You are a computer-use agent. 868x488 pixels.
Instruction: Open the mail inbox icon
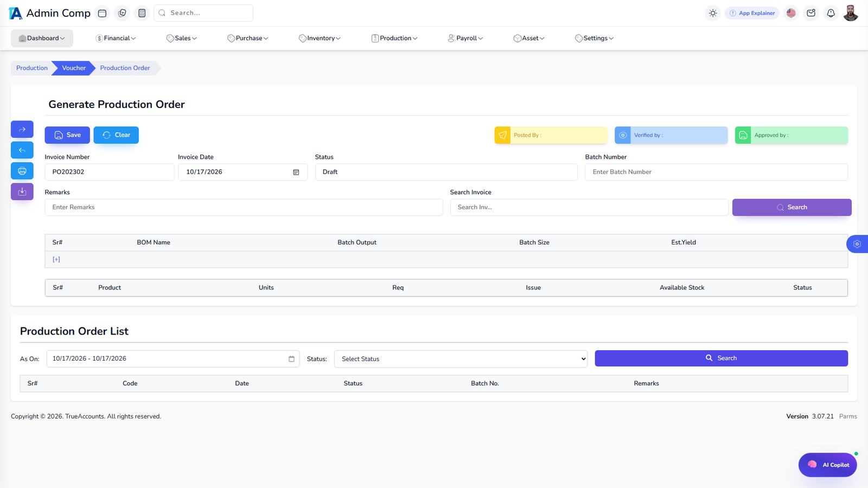pos(811,13)
